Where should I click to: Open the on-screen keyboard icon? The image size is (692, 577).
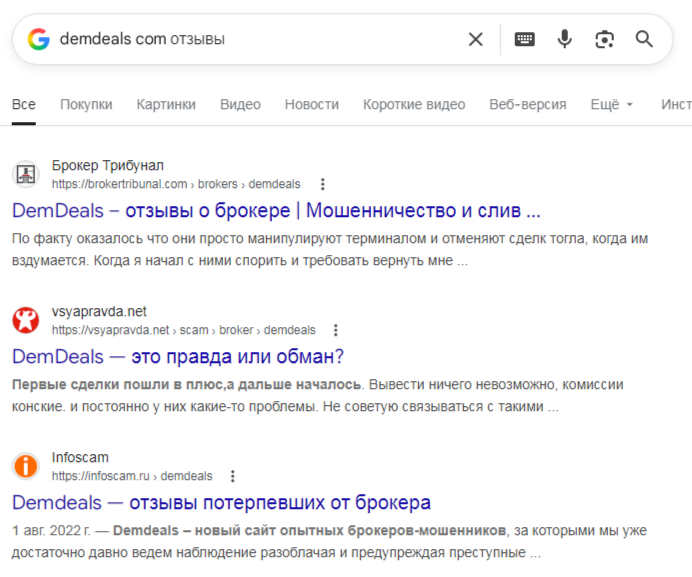tap(524, 39)
